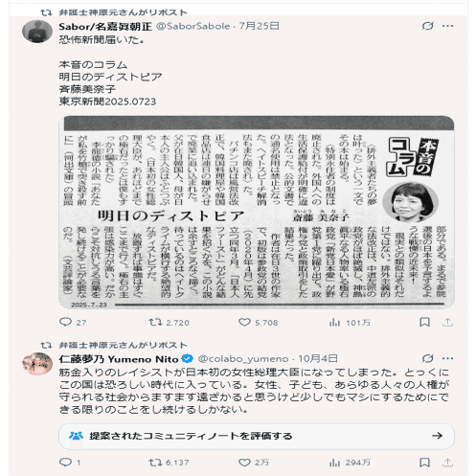Open more options on Yumeno Nito's tweet

click(447, 358)
